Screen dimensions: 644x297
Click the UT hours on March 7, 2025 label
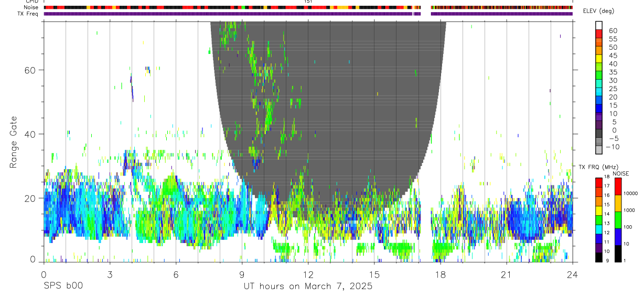click(308, 287)
